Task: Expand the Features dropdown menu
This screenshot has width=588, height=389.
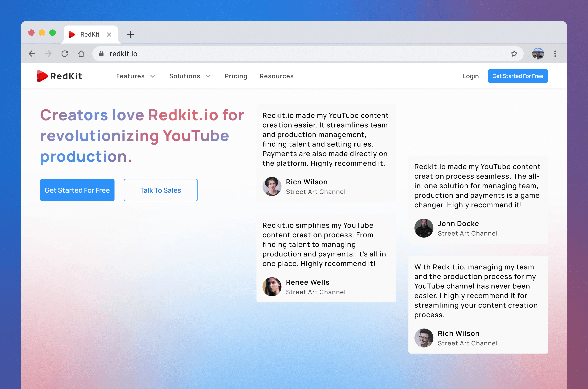Action: (x=136, y=76)
